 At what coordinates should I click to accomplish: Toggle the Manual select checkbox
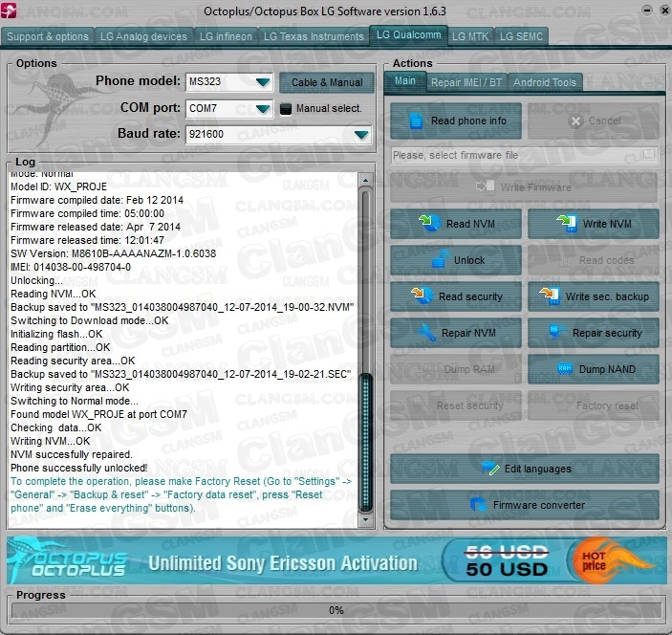(286, 108)
